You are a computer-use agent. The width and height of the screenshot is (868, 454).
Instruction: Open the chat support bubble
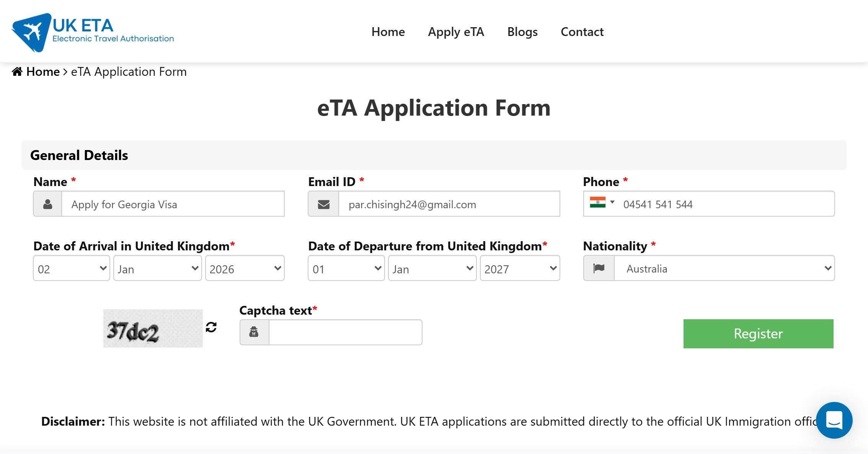coord(834,420)
